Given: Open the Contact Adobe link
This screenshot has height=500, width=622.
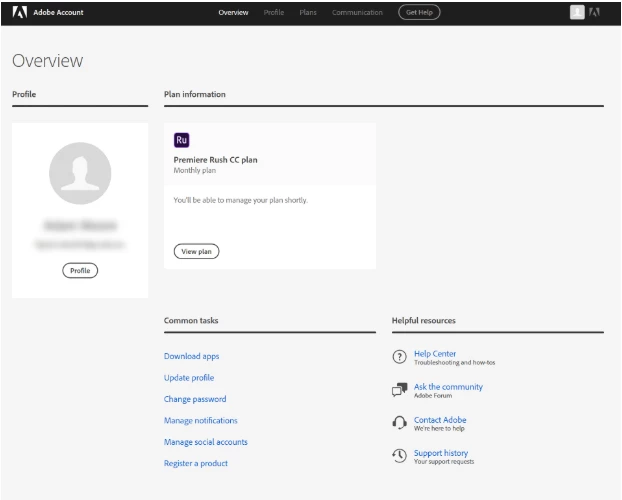Looking at the screenshot, I should click(440, 420).
